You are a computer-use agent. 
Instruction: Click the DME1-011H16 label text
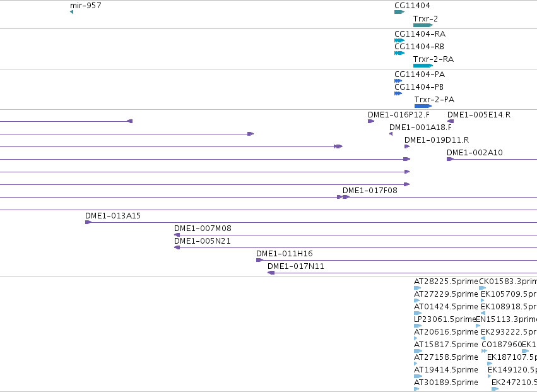pyautogui.click(x=285, y=254)
